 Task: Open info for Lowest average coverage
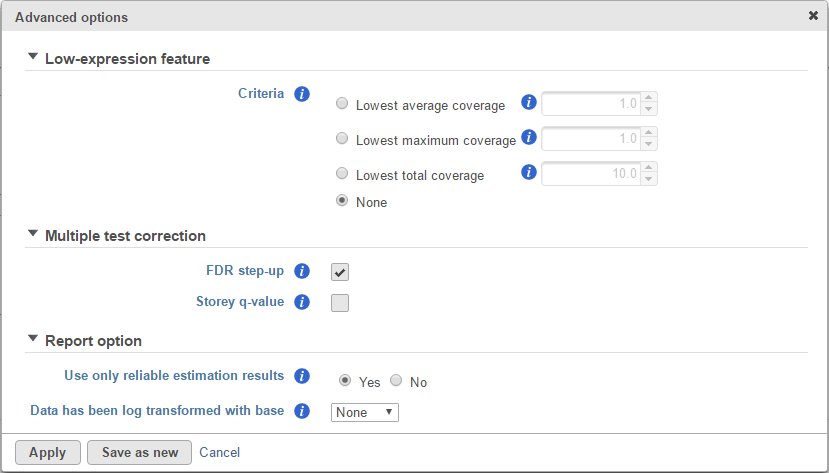tap(529, 103)
